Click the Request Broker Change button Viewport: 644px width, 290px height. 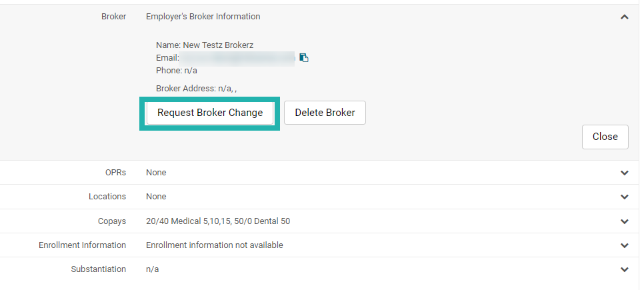coord(210,113)
